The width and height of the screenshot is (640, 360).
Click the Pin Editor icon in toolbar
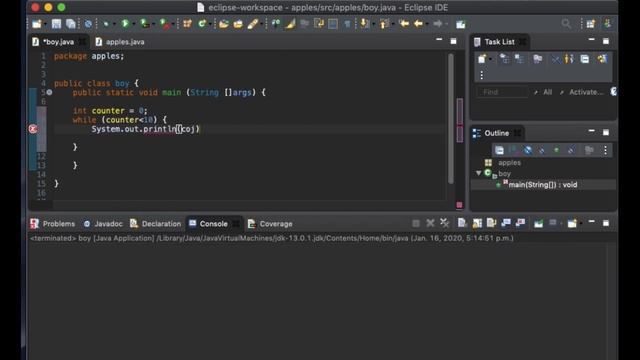461,24
